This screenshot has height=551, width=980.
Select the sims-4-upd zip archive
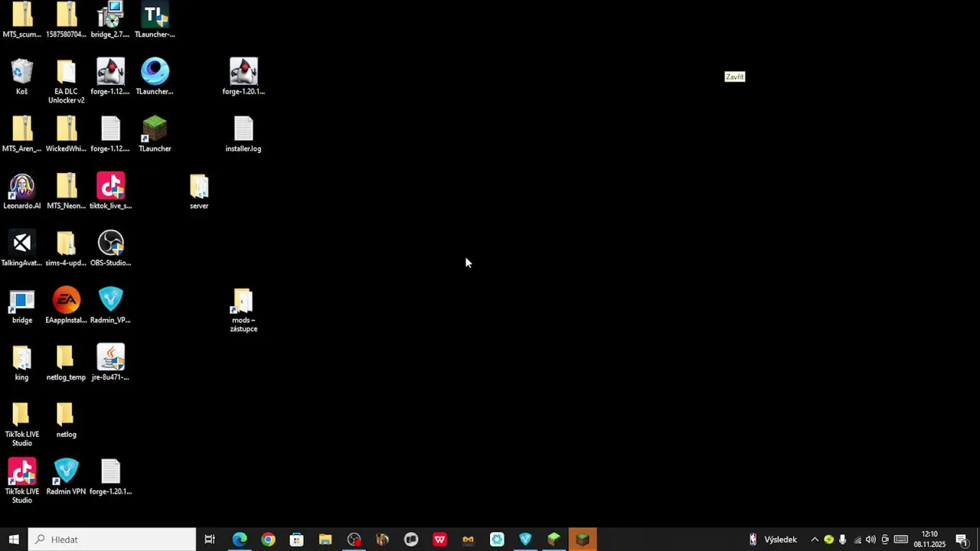pos(66,243)
